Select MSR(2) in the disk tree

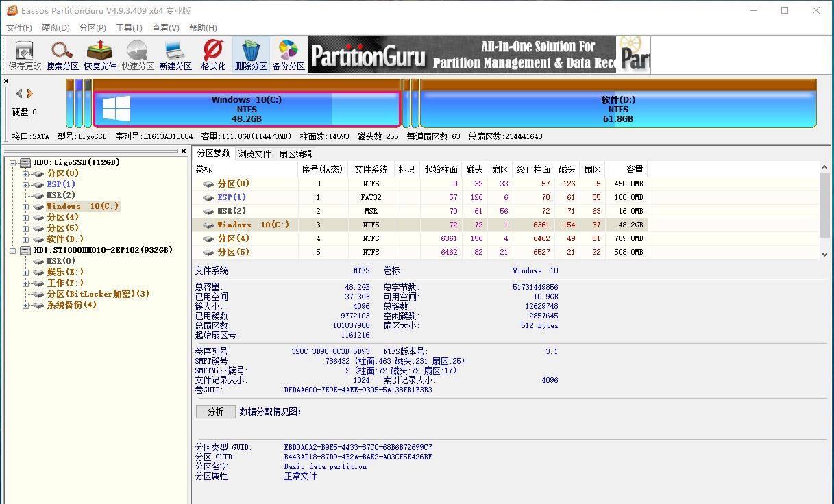[60, 195]
